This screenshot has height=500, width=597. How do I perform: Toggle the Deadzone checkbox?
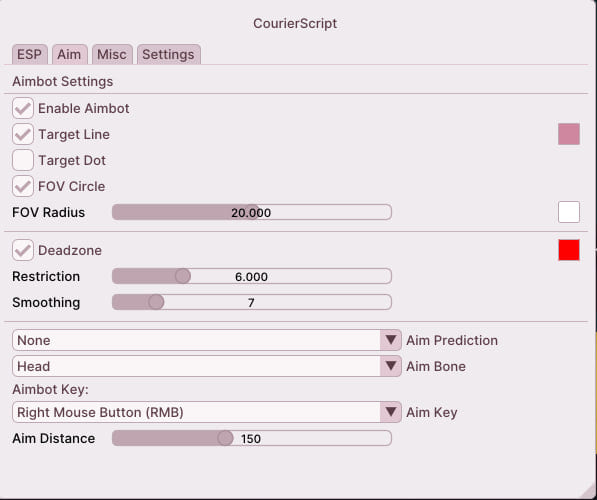[23, 250]
